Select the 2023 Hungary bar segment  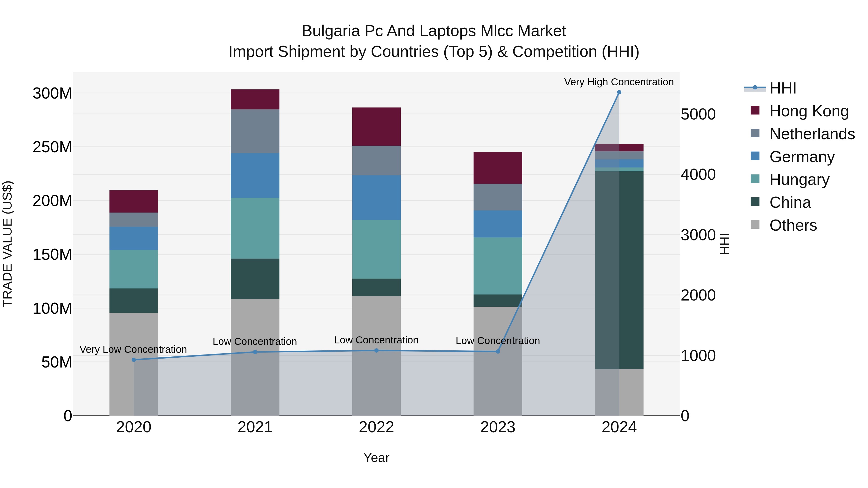[x=498, y=266]
